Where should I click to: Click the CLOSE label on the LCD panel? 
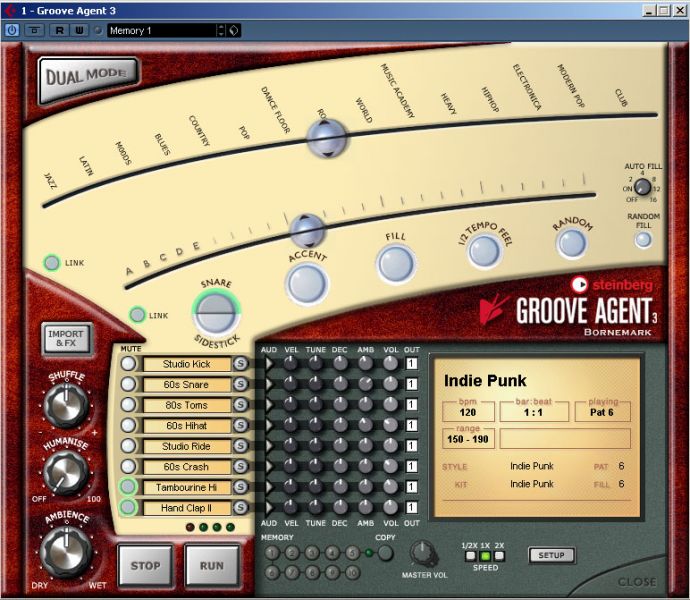click(636, 582)
